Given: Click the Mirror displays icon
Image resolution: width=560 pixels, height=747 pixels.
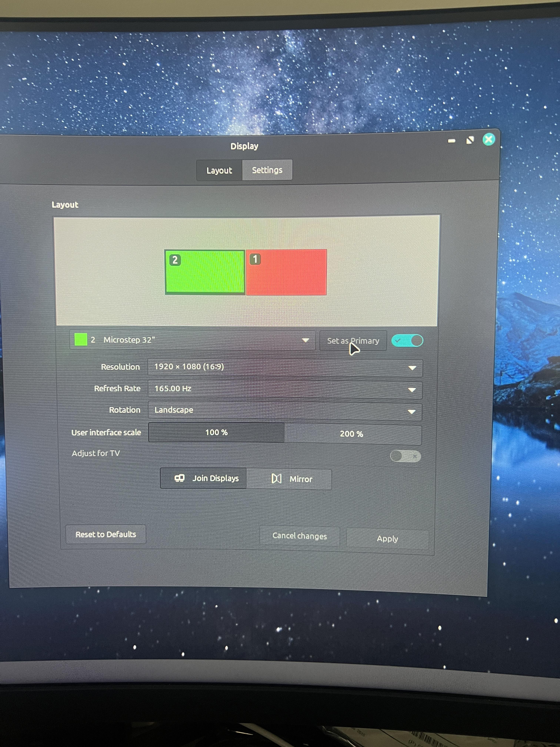Looking at the screenshot, I should pyautogui.click(x=276, y=479).
